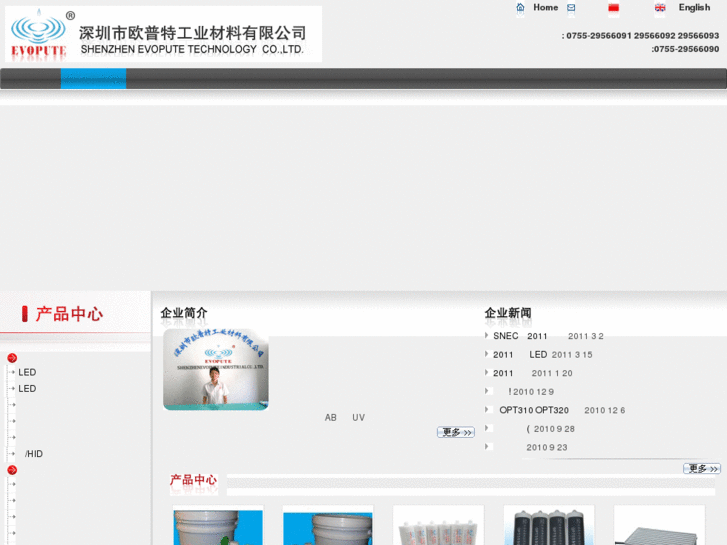Expand the second LED product category
The height and width of the screenshot is (545, 727).
(x=27, y=389)
